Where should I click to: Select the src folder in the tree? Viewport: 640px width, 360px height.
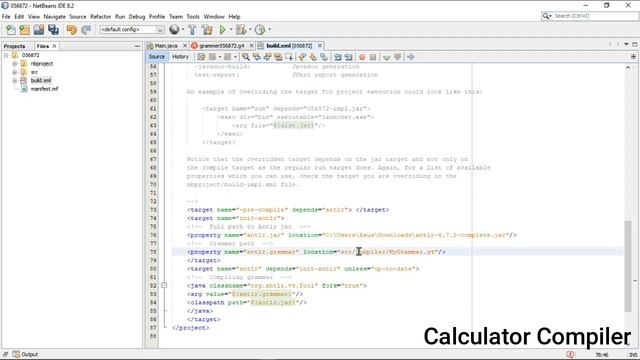pyautogui.click(x=34, y=72)
